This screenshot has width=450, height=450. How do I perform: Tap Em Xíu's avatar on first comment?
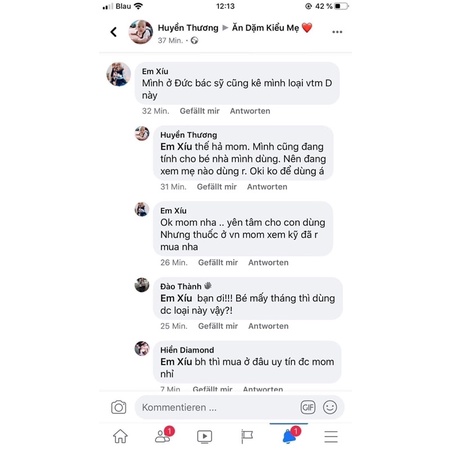pyautogui.click(x=118, y=74)
